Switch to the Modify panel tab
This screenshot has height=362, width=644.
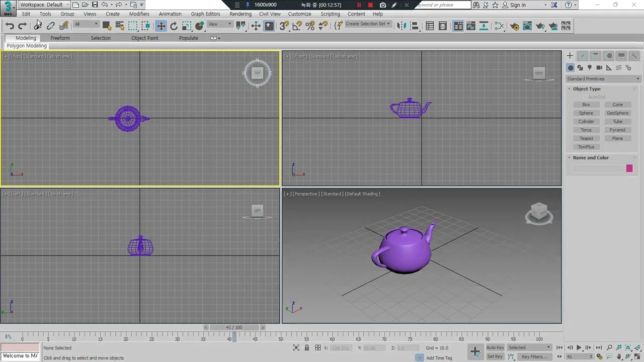pyautogui.click(x=583, y=56)
